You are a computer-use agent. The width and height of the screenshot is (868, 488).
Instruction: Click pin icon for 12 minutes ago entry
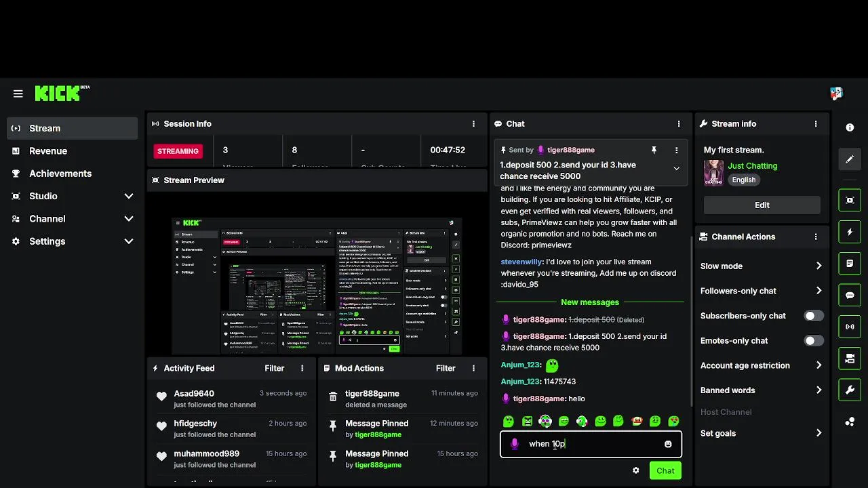point(333,426)
